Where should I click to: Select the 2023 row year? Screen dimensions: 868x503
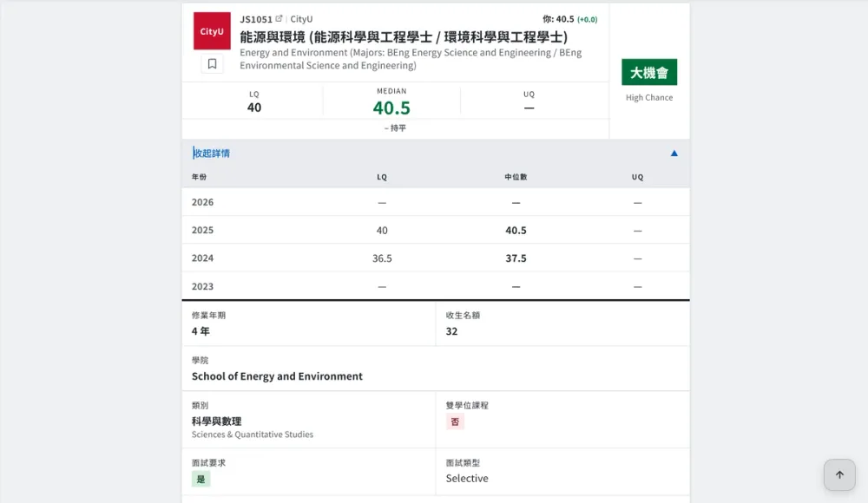pos(202,286)
